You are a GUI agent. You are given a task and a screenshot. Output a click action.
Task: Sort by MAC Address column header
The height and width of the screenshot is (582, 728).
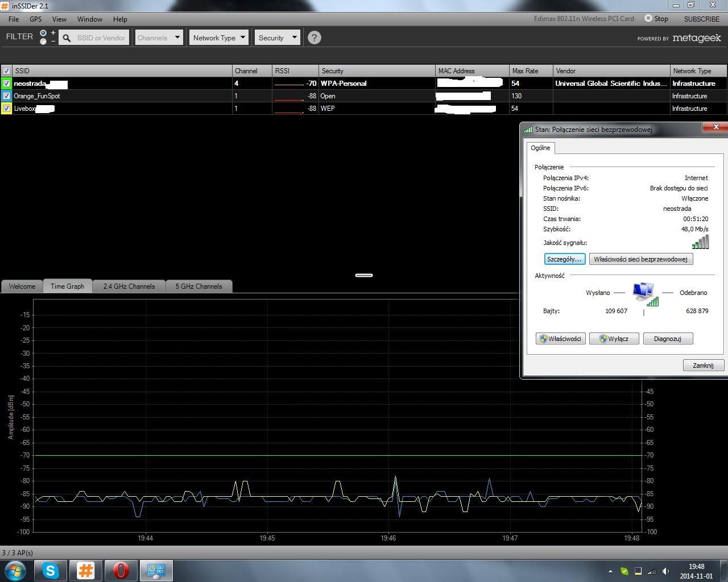[472, 71]
